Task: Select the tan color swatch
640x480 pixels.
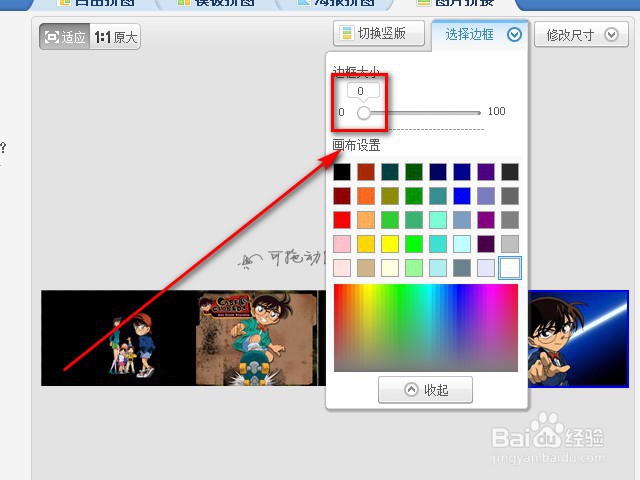Action: 366,268
